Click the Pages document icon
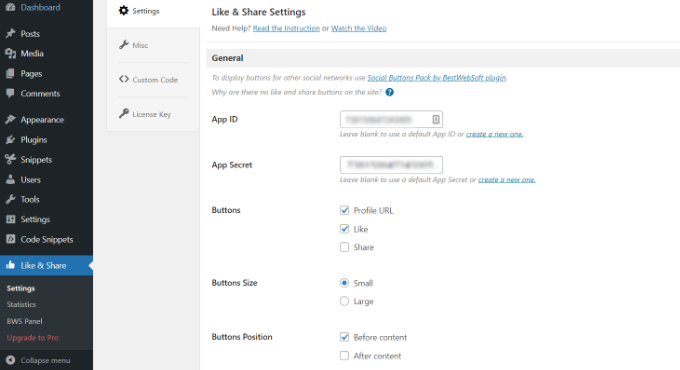Viewport: 680px width, 370px height. [10, 73]
